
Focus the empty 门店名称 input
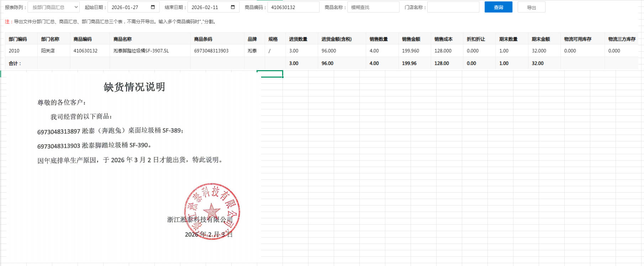453,7
